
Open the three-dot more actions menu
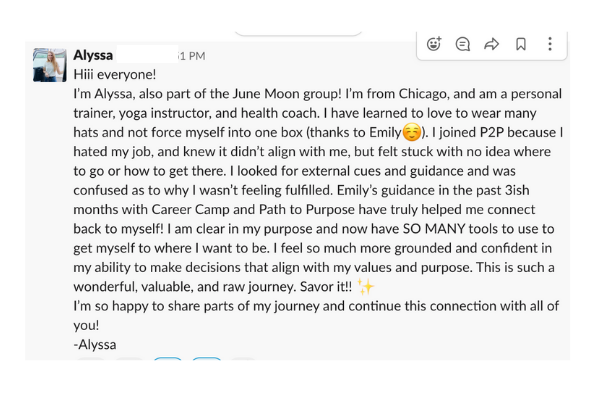[549, 44]
